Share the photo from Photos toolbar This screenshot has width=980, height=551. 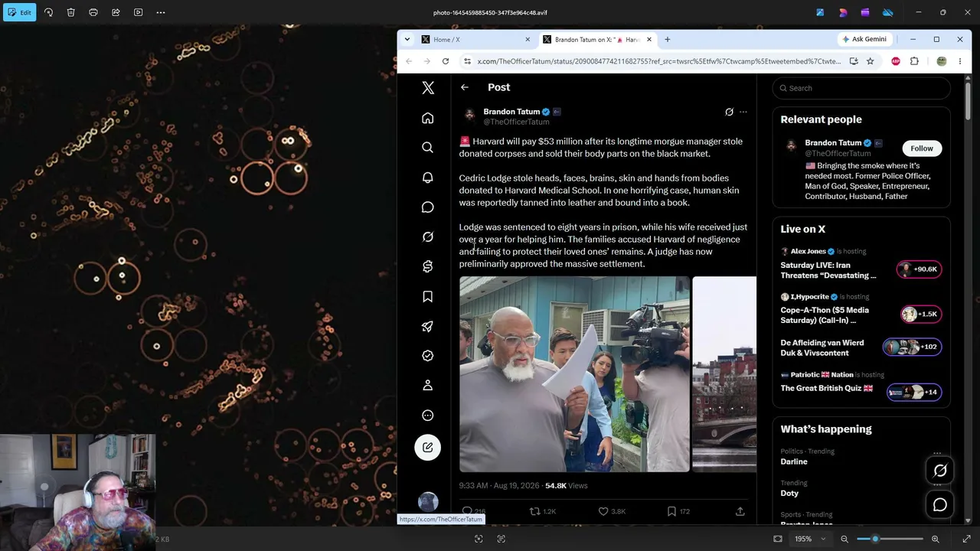click(116, 12)
